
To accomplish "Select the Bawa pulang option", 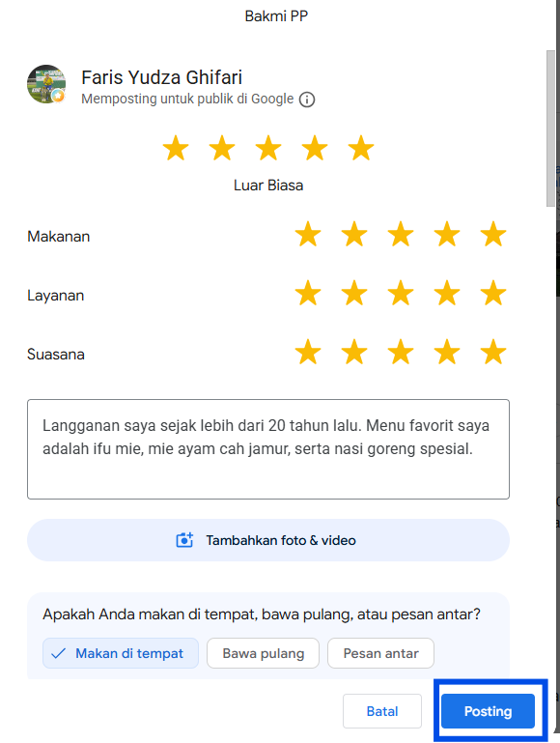I will coord(264,653).
